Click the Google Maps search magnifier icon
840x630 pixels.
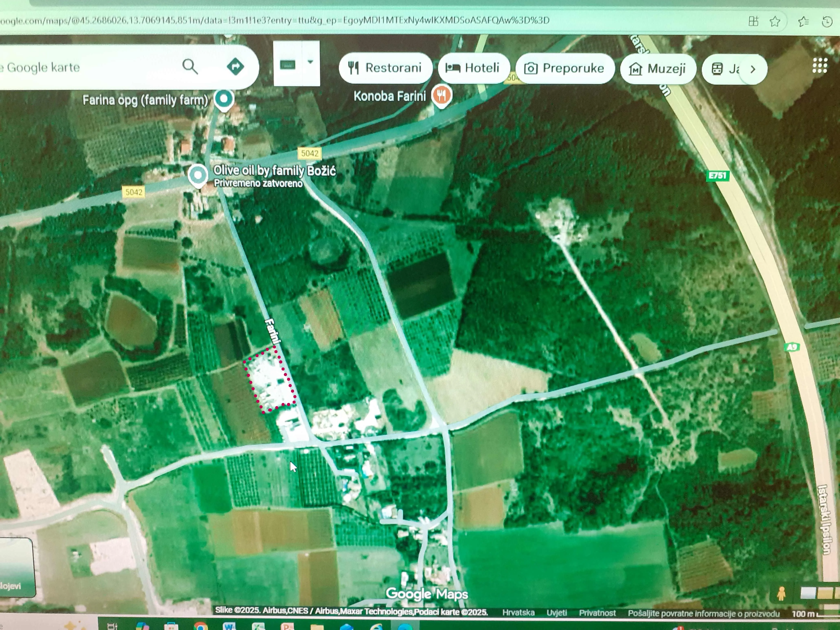(190, 67)
